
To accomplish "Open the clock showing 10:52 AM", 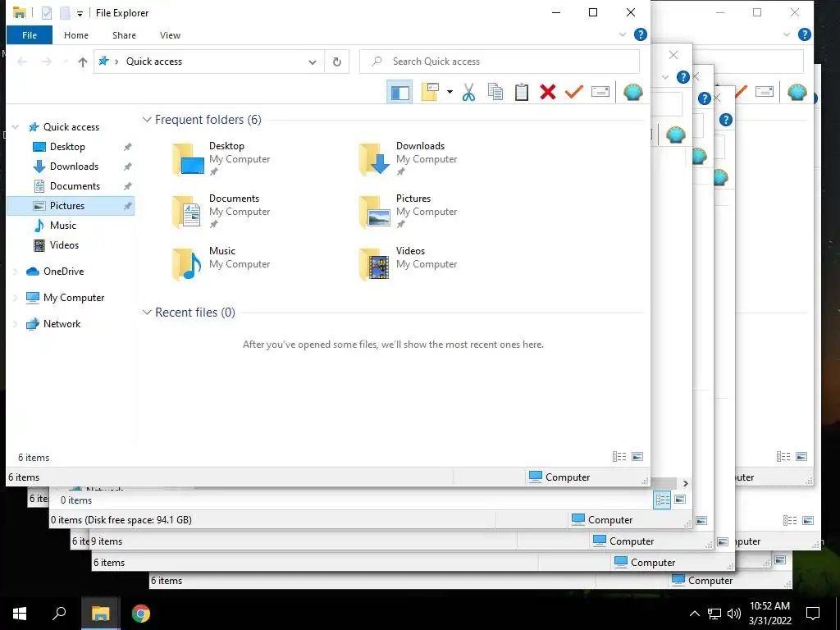I will click(x=769, y=614).
